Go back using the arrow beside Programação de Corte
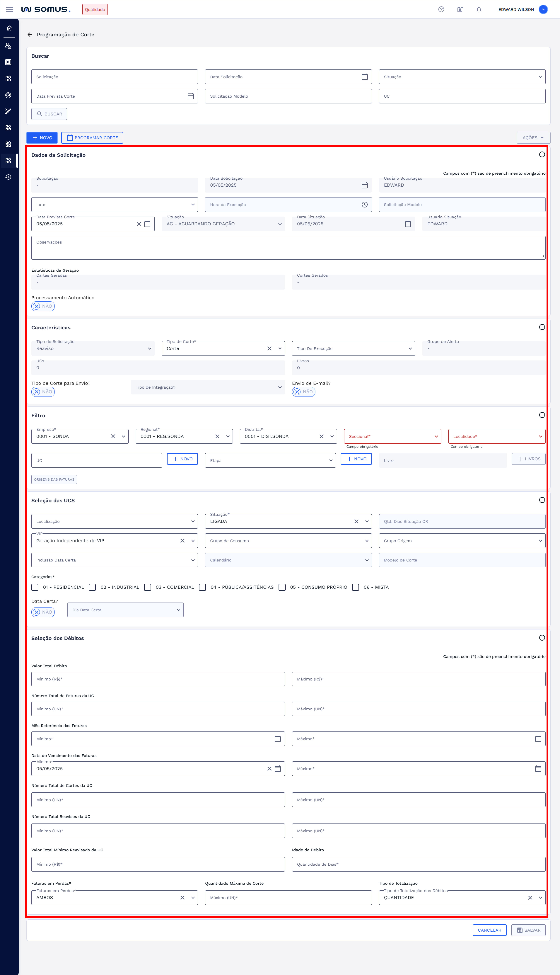Image resolution: width=560 pixels, height=975 pixels. pos(30,35)
